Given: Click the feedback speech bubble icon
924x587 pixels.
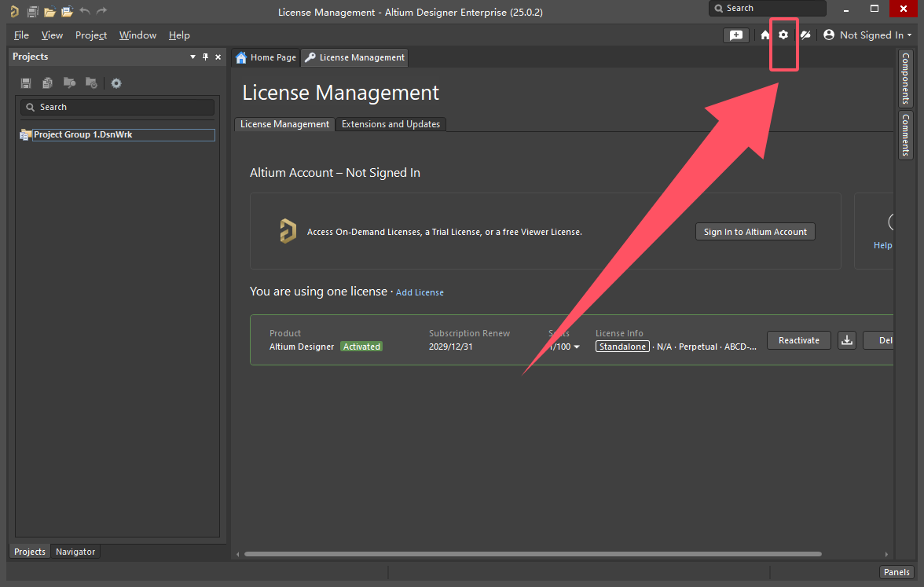Looking at the screenshot, I should click(736, 35).
